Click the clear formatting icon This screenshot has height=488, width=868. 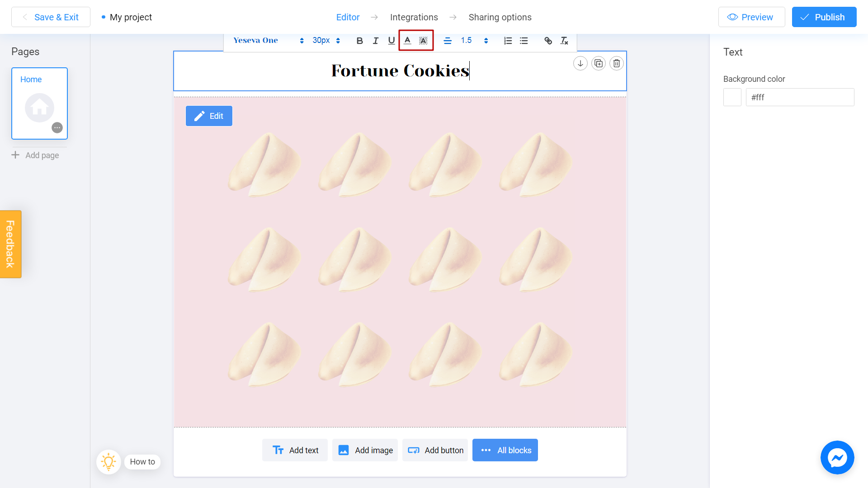(565, 41)
